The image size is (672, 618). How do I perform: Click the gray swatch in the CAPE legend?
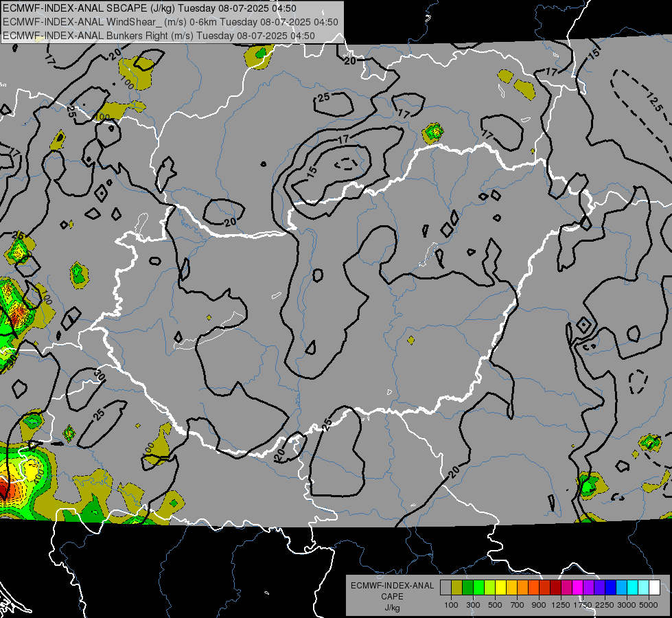coord(445,588)
